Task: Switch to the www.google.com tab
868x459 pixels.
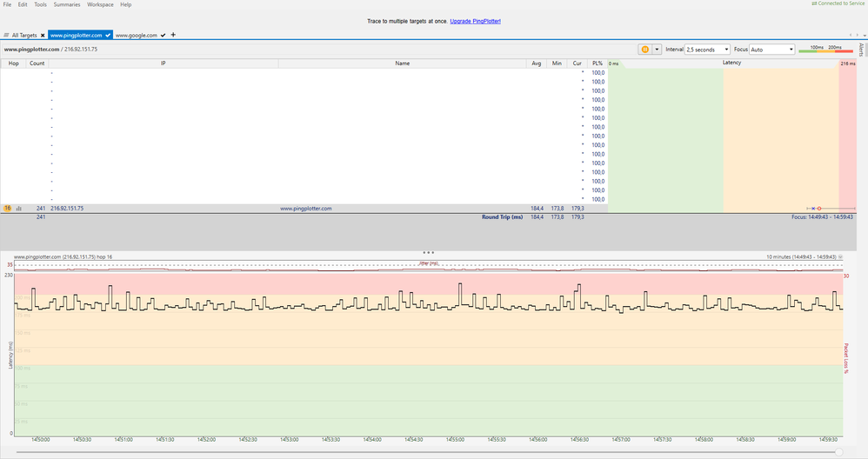Action: pos(137,36)
